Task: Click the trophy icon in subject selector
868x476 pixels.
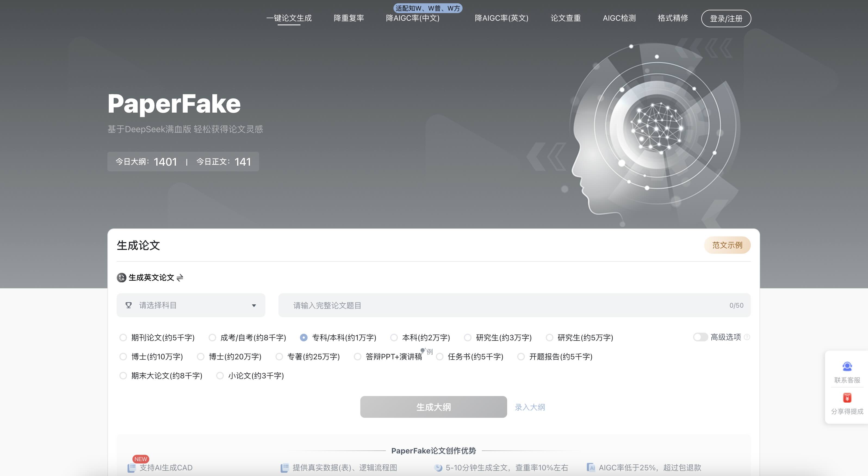Action: click(128, 305)
